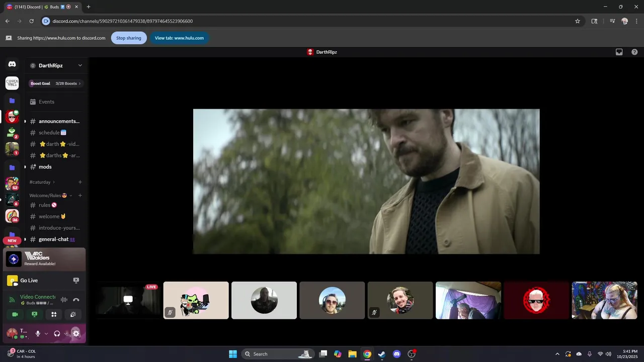Image resolution: width=644 pixels, height=362 pixels.
Task: Reload the browser page
Action: pos(31,21)
